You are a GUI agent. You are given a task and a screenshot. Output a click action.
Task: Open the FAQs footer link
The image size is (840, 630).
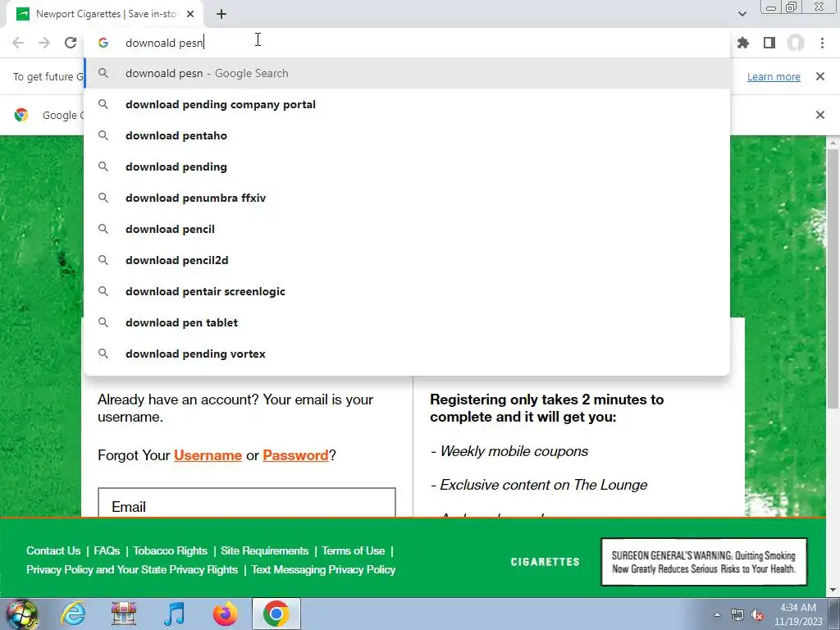click(x=107, y=550)
